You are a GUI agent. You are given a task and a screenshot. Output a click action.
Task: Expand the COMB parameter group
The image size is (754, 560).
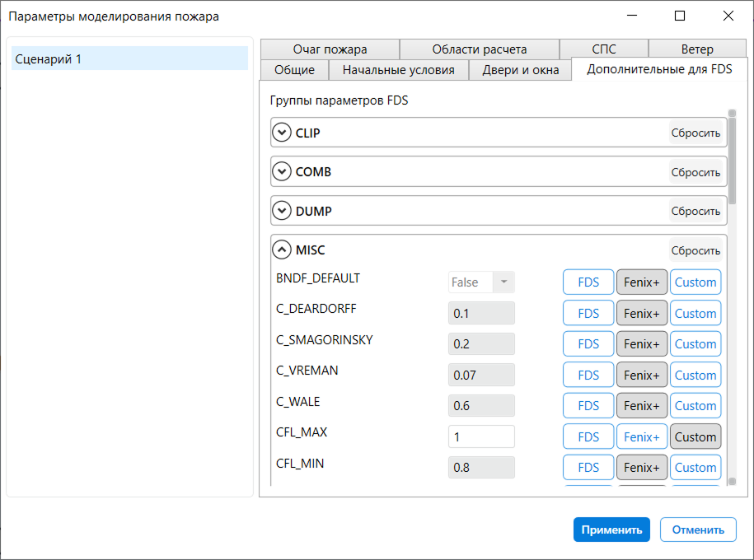282,171
